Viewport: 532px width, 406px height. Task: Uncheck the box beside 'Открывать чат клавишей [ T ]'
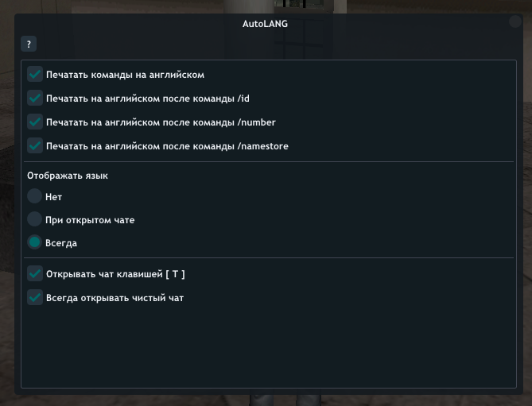[x=35, y=273]
